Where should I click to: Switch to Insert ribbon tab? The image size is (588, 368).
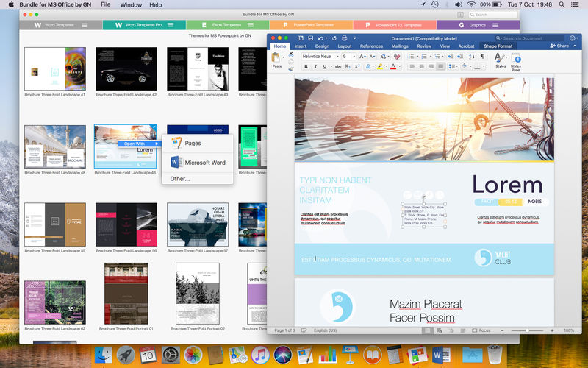pyautogui.click(x=301, y=46)
